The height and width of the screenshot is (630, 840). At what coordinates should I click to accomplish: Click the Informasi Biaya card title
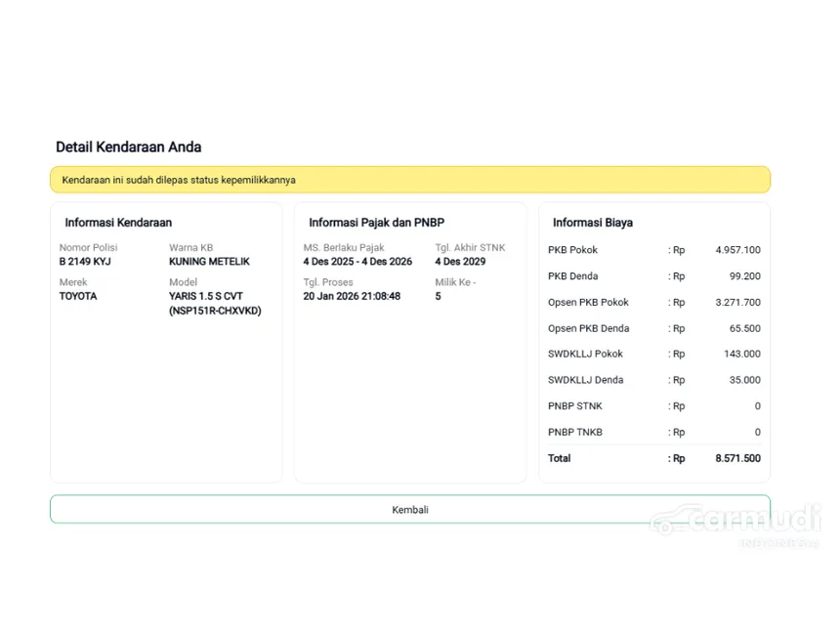(592, 223)
